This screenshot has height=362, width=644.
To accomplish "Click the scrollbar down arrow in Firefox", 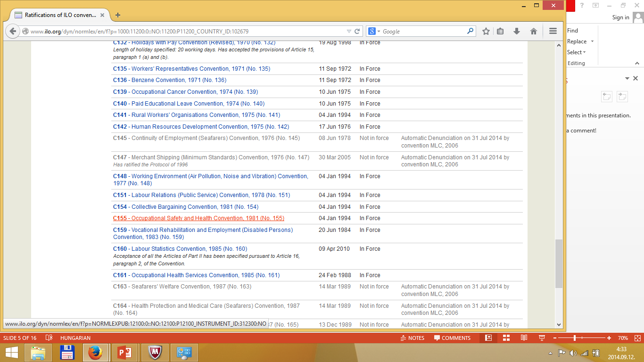I will [x=559, y=324].
